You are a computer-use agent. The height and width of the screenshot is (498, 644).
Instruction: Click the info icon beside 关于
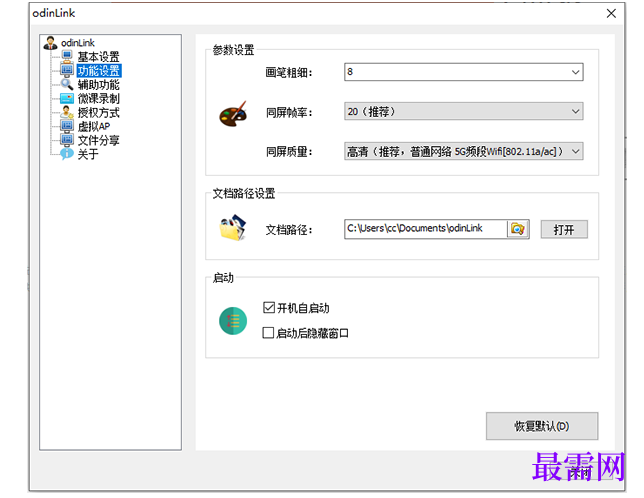67,154
